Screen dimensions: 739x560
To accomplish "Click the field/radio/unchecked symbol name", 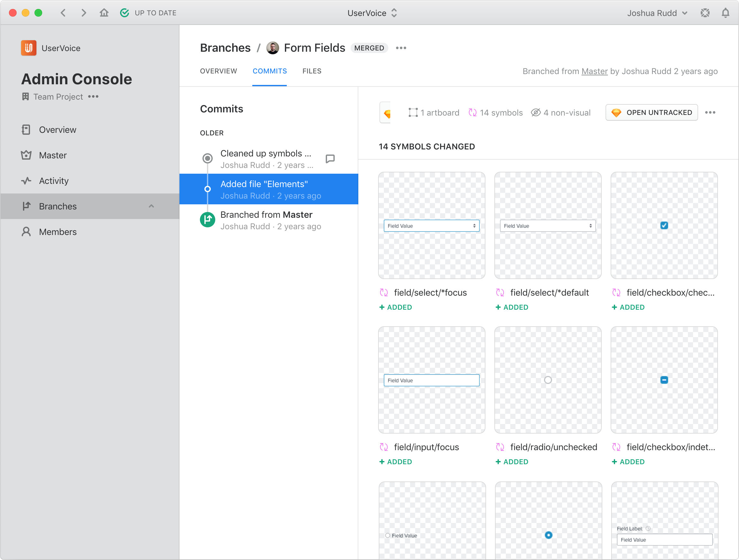I will (x=553, y=447).
